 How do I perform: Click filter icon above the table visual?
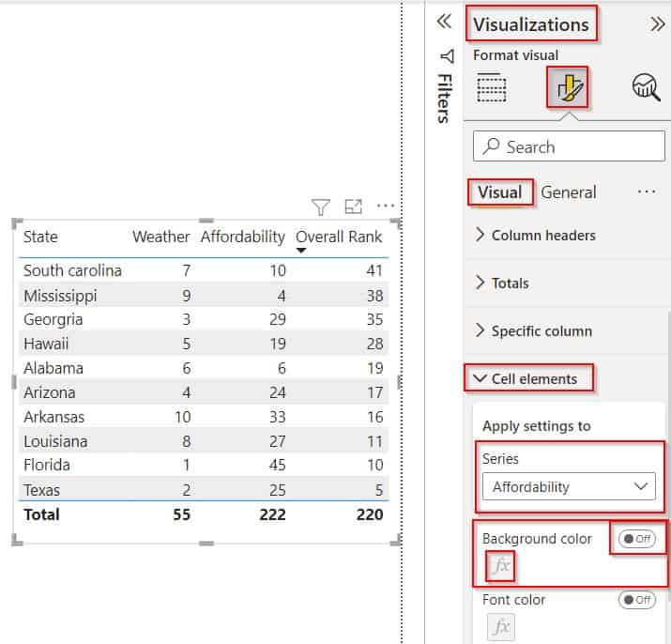coord(321,207)
